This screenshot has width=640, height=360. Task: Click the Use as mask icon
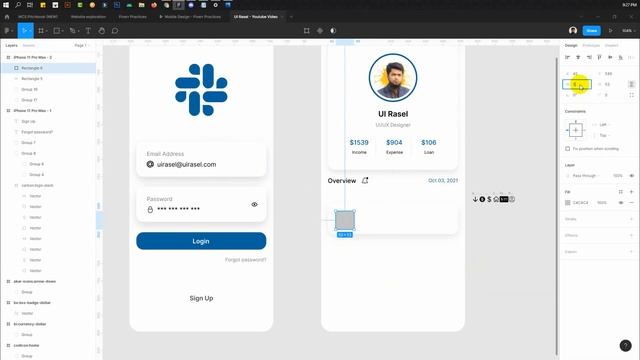(x=333, y=31)
